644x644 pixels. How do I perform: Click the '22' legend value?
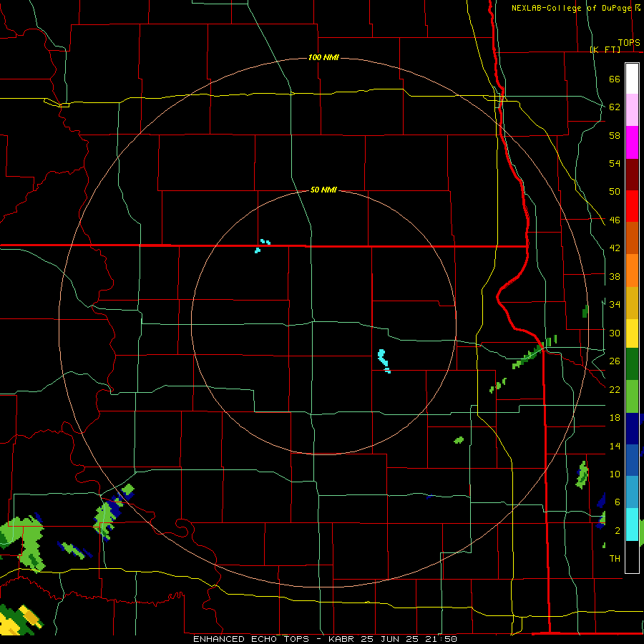[615, 389]
